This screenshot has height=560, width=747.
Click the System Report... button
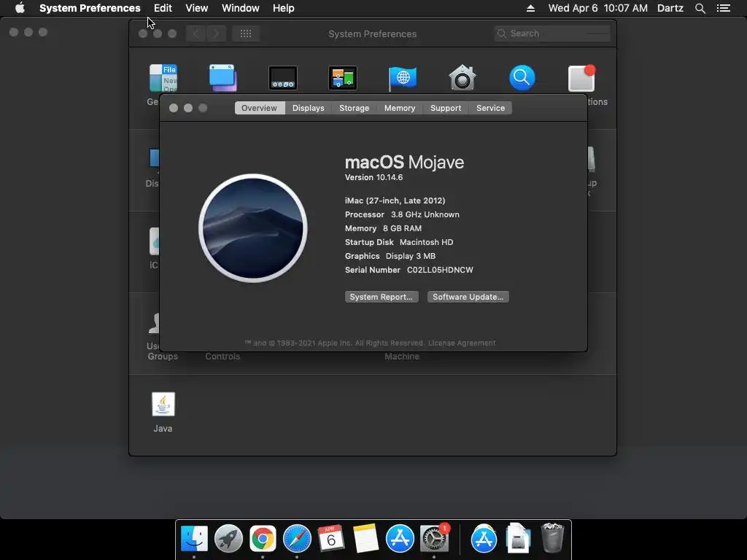point(381,297)
